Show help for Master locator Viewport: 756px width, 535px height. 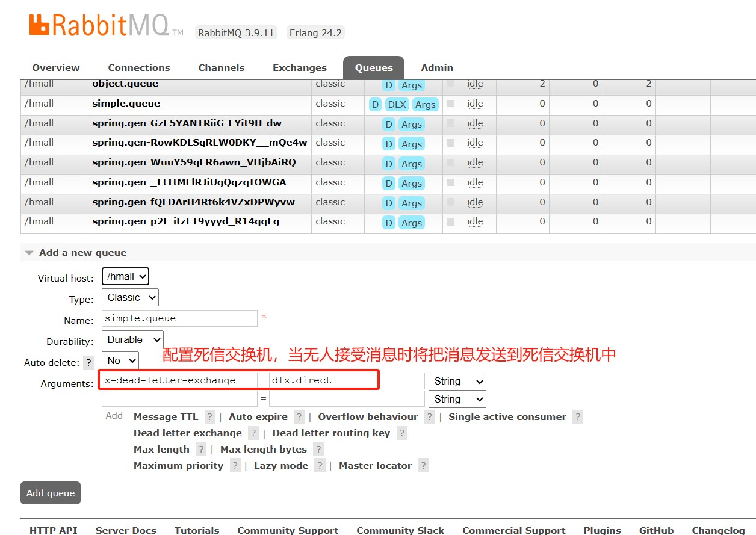pos(424,466)
